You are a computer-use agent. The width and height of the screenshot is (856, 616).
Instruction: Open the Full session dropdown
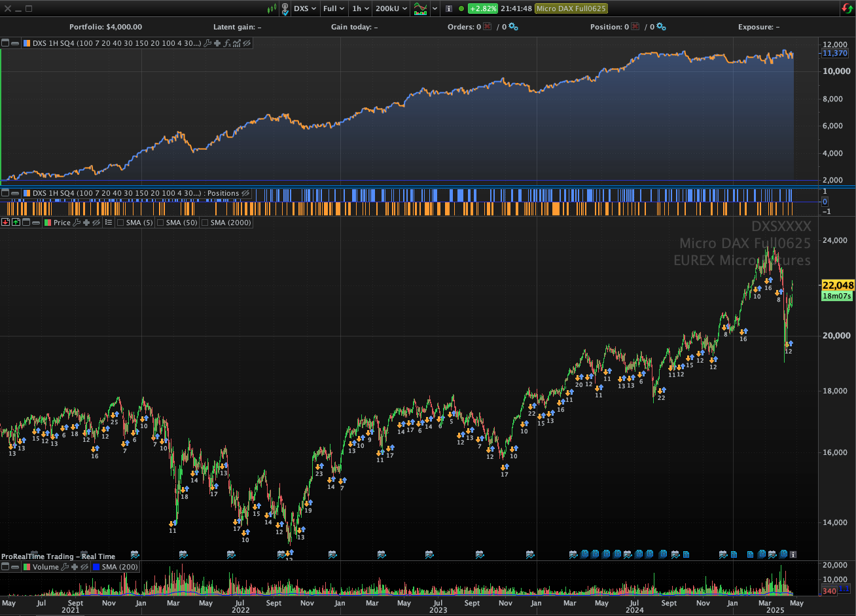334,9
